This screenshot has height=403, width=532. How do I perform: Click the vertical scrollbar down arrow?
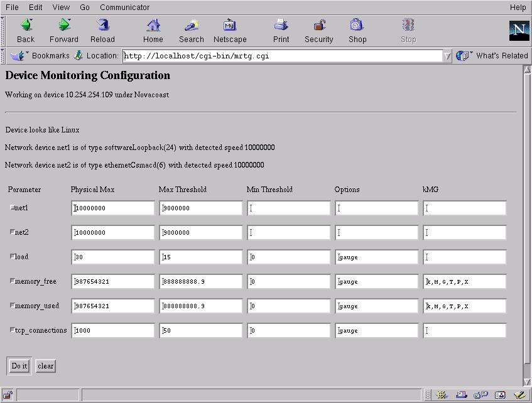(527, 382)
